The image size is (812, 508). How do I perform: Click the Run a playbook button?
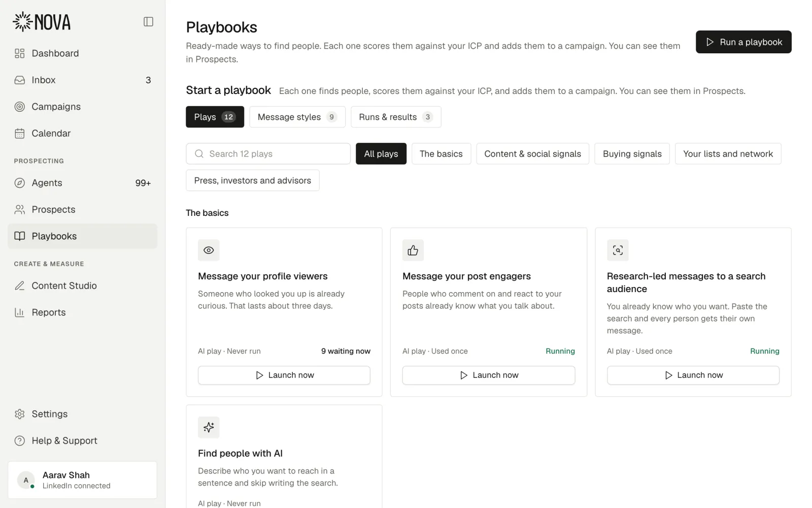click(743, 42)
